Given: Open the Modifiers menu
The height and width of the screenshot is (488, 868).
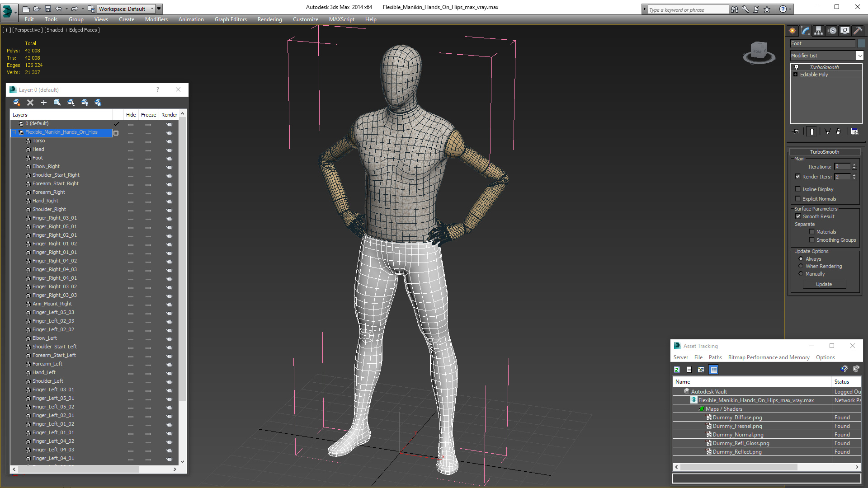Looking at the screenshot, I should (156, 19).
